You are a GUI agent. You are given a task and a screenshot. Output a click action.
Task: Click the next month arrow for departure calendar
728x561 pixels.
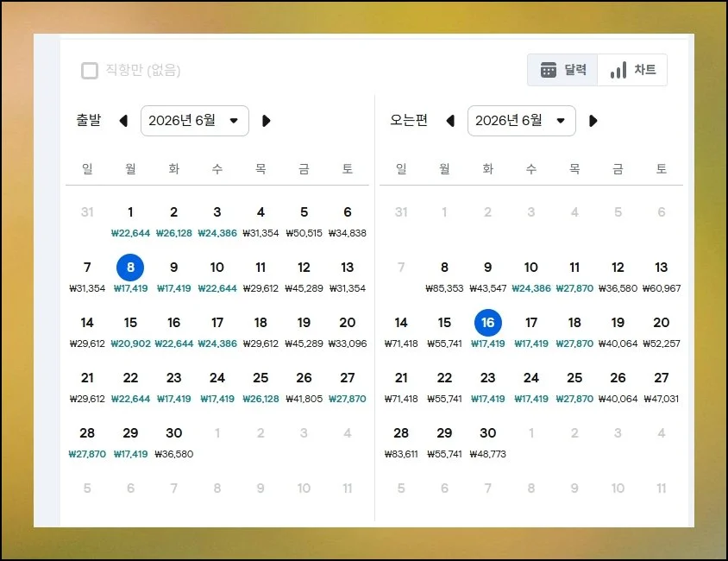[x=266, y=121]
